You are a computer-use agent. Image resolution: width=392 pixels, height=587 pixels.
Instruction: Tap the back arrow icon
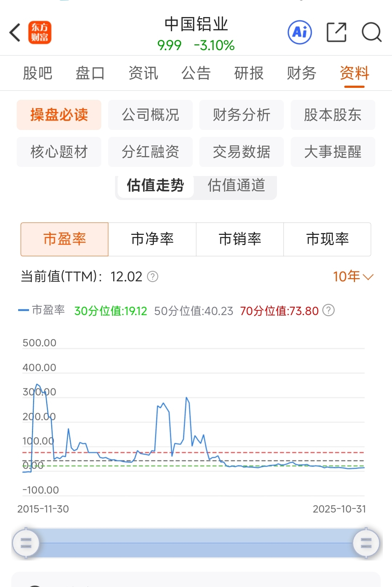(15, 33)
